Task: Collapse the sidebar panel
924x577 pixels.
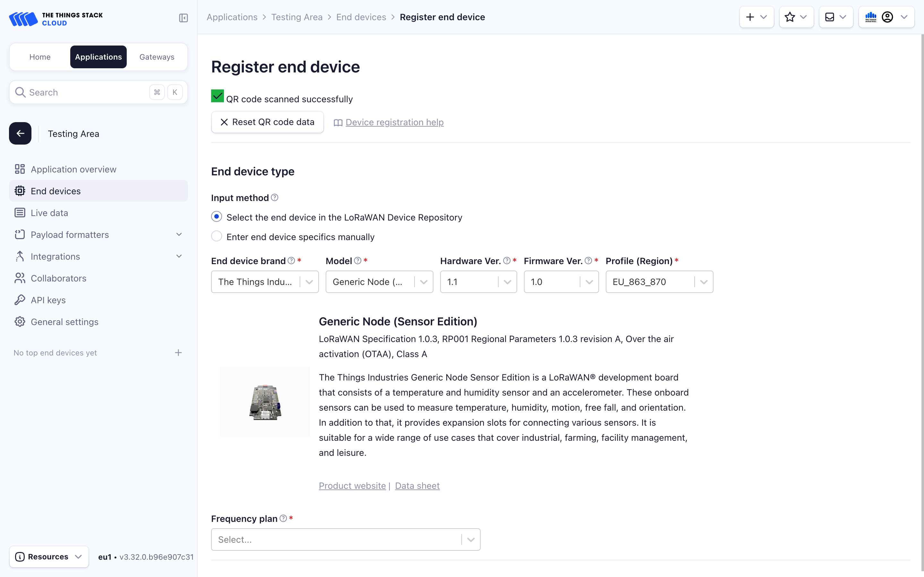Action: pos(183,18)
